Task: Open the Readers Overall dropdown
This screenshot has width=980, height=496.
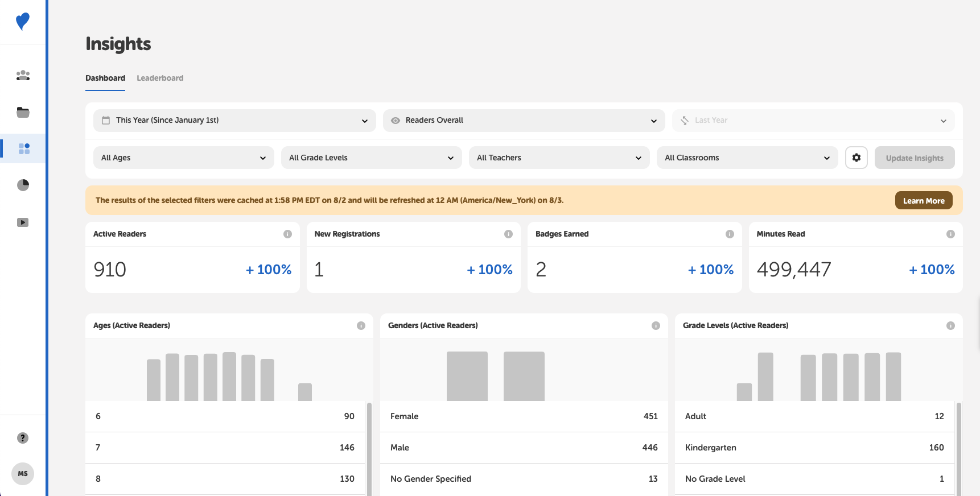Action: (x=524, y=121)
